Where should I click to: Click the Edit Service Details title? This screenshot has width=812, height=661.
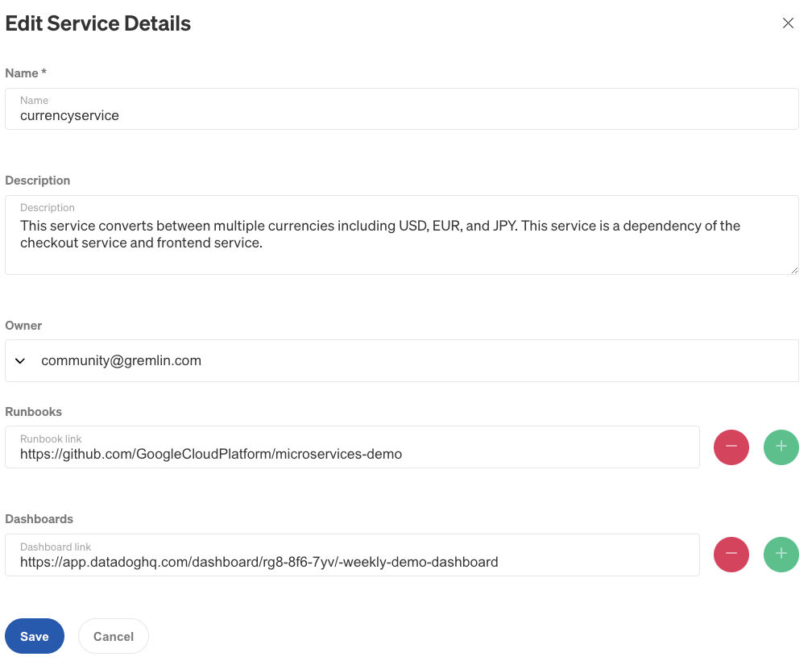(x=97, y=23)
